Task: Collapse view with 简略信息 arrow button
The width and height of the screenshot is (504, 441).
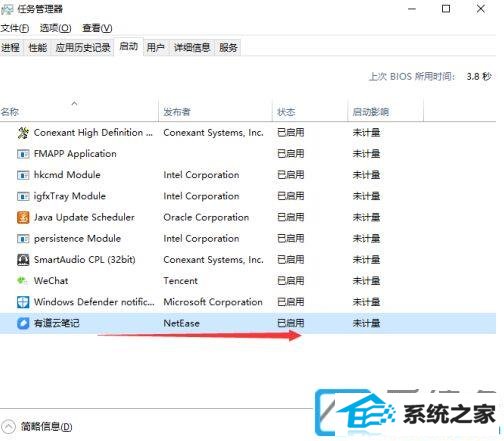Action: [x=9, y=426]
